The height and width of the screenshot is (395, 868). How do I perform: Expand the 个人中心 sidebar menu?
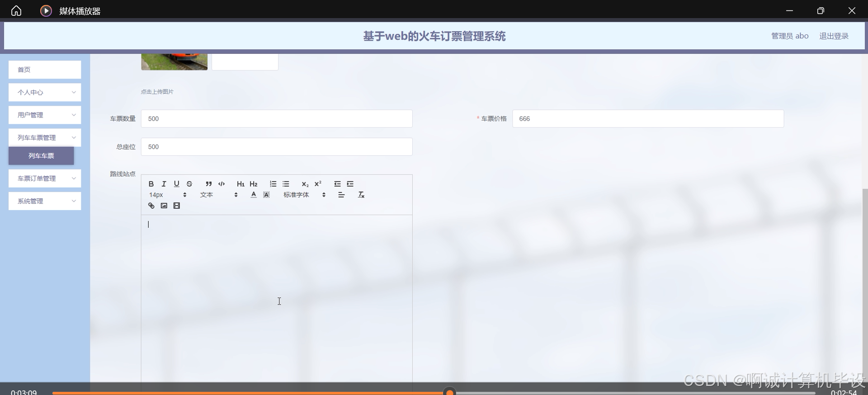tap(45, 92)
